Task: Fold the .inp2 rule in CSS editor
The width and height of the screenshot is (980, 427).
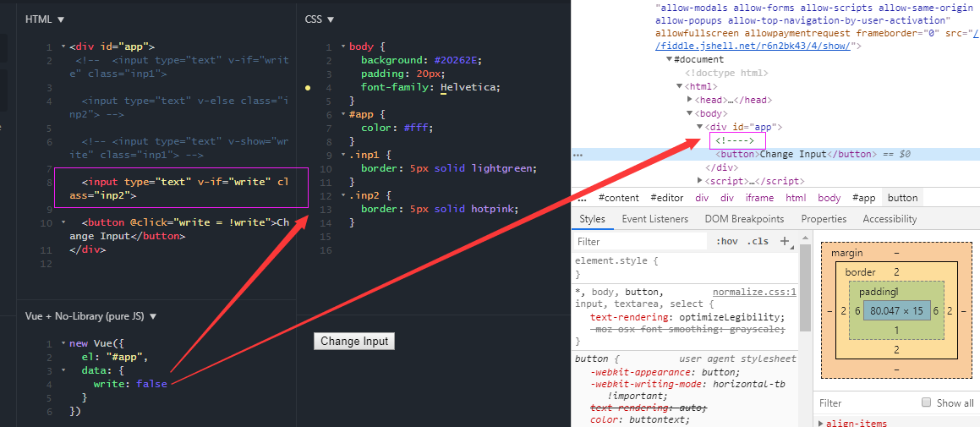Action: pyautogui.click(x=343, y=195)
